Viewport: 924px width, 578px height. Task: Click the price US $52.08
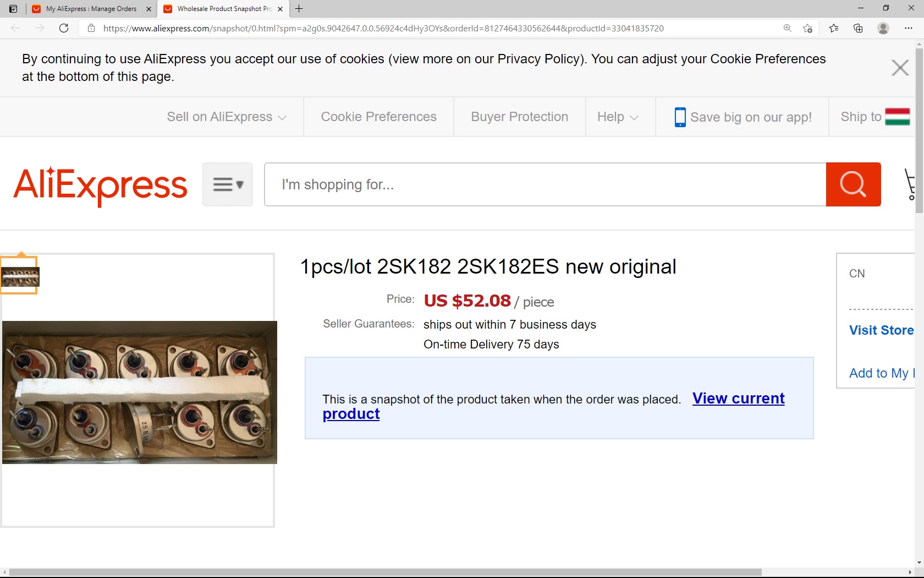tap(467, 301)
